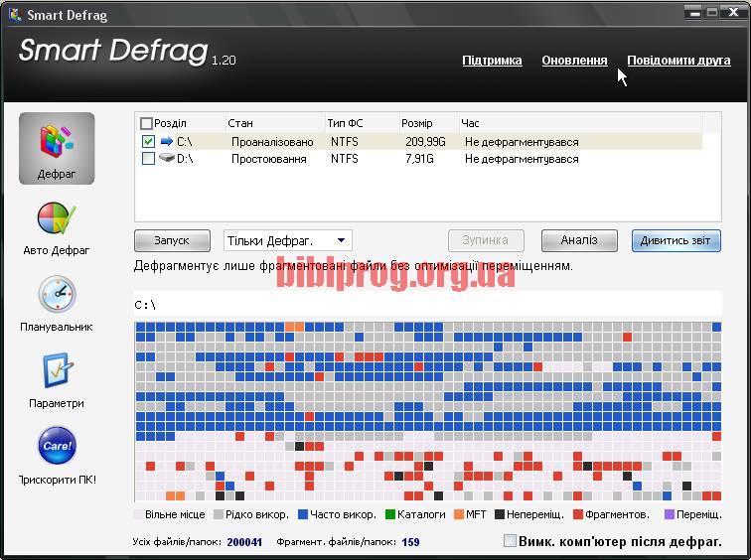Click the Переміщ. purple legend swatch

(670, 514)
